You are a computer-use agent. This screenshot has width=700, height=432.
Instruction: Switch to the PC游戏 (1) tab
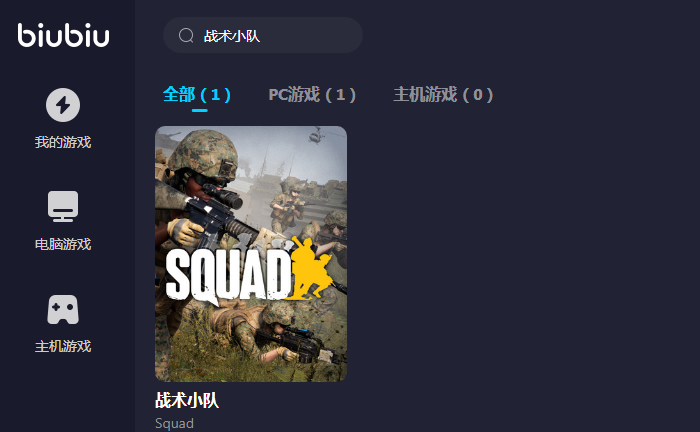[x=312, y=95]
